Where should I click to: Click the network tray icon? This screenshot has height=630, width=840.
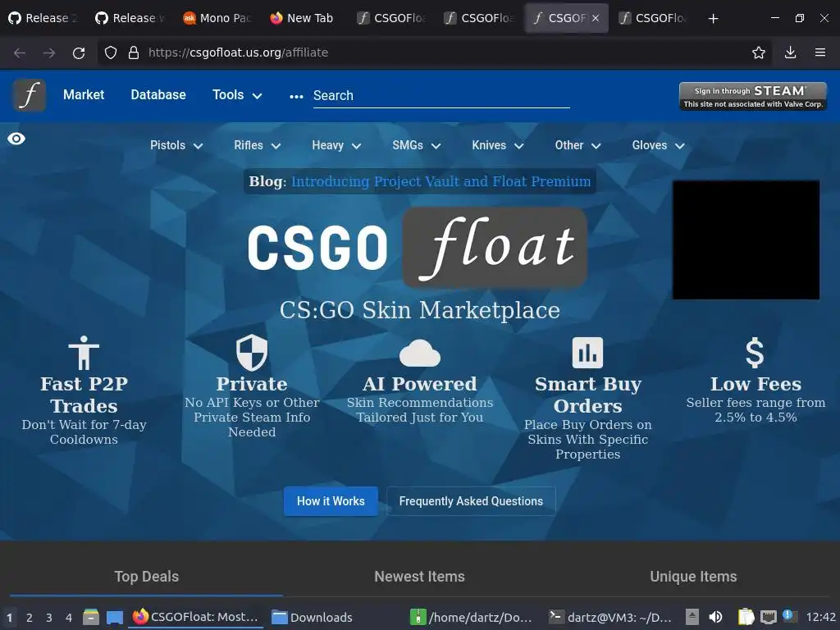click(768, 617)
